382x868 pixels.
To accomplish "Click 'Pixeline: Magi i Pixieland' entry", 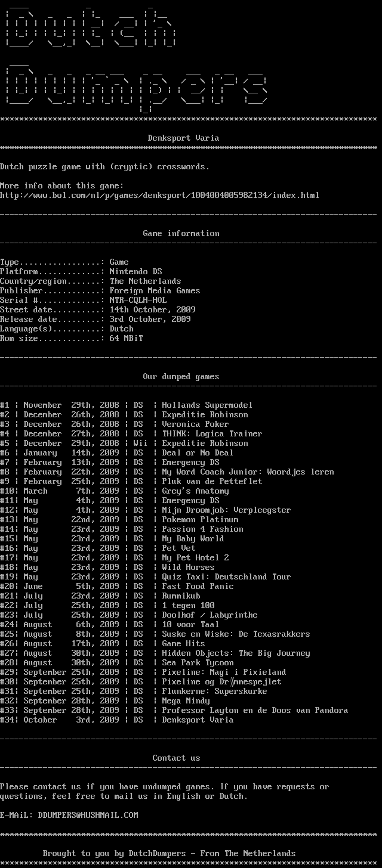I will (x=224, y=672).
